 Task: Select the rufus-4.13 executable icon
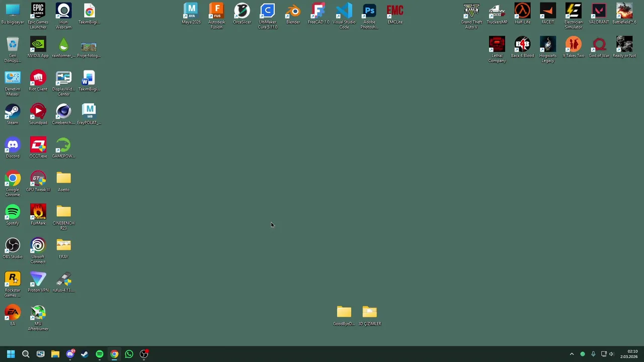63,282
